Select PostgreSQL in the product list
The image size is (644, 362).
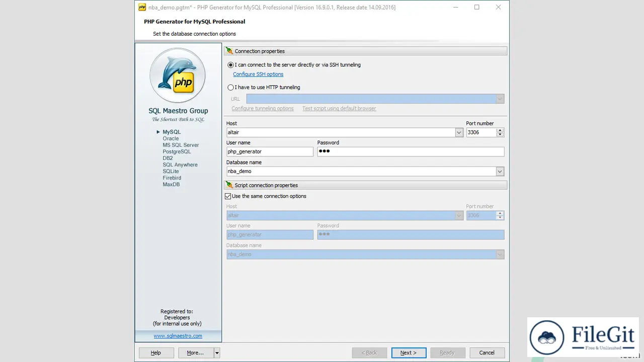point(177,151)
